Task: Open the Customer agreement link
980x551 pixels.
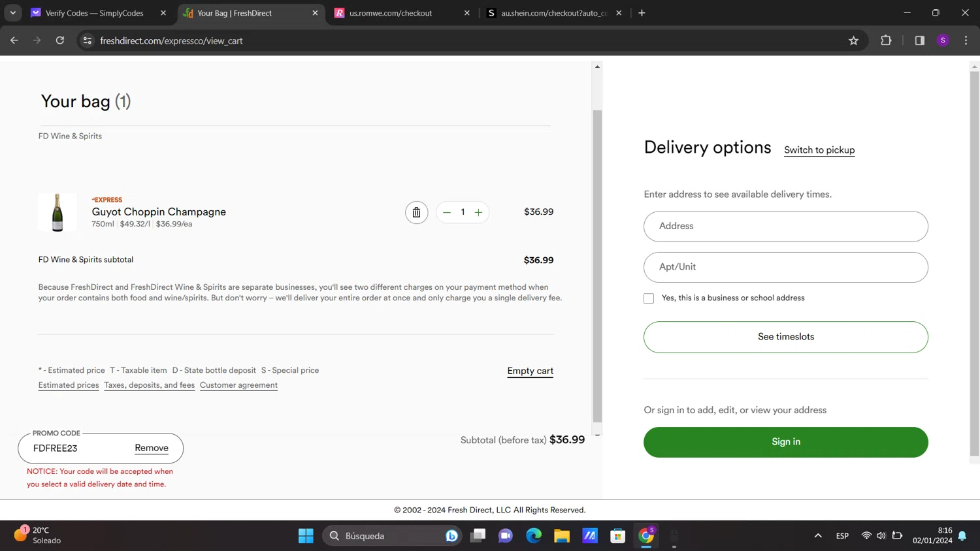Action: coord(238,385)
